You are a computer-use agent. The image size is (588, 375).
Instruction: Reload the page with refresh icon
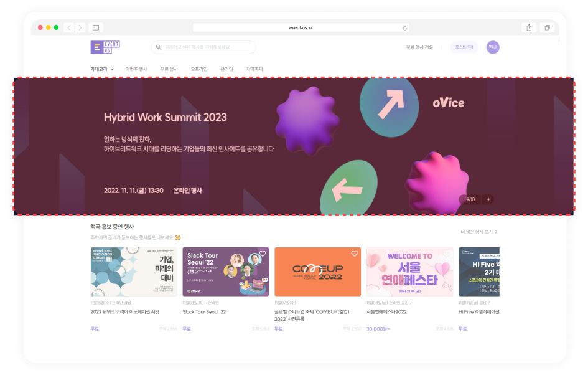tap(404, 28)
